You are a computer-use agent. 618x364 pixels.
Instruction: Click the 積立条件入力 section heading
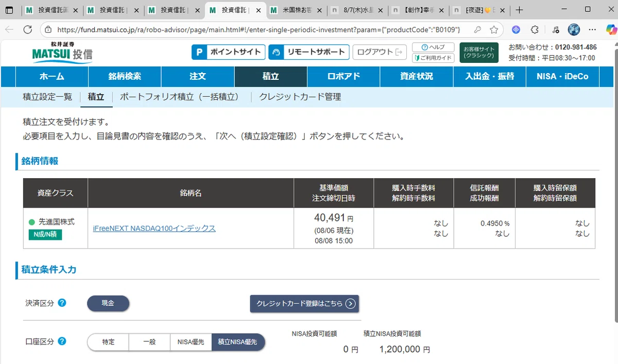point(49,269)
